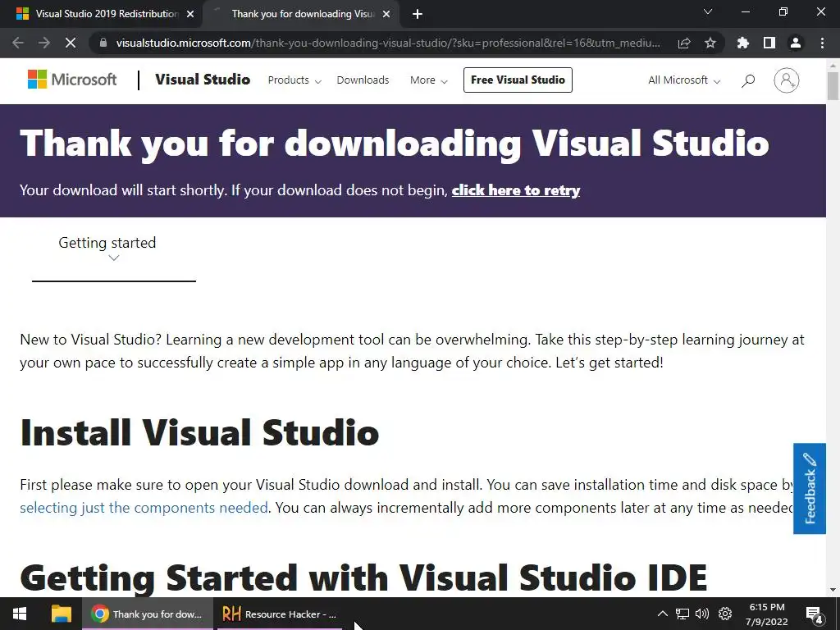Open site search magnifier
This screenshot has height=630, width=840.
click(748, 80)
